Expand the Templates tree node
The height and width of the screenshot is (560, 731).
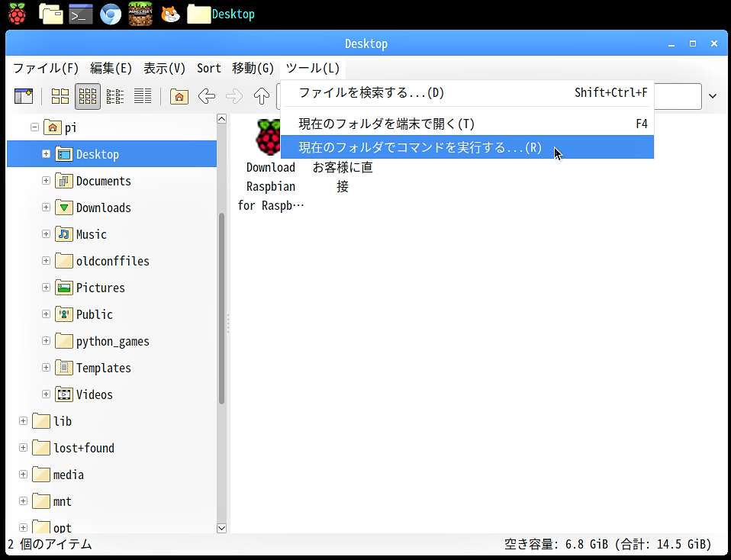point(46,367)
